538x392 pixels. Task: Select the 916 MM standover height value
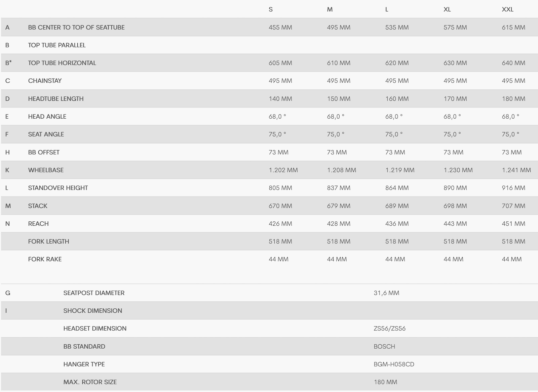(513, 188)
